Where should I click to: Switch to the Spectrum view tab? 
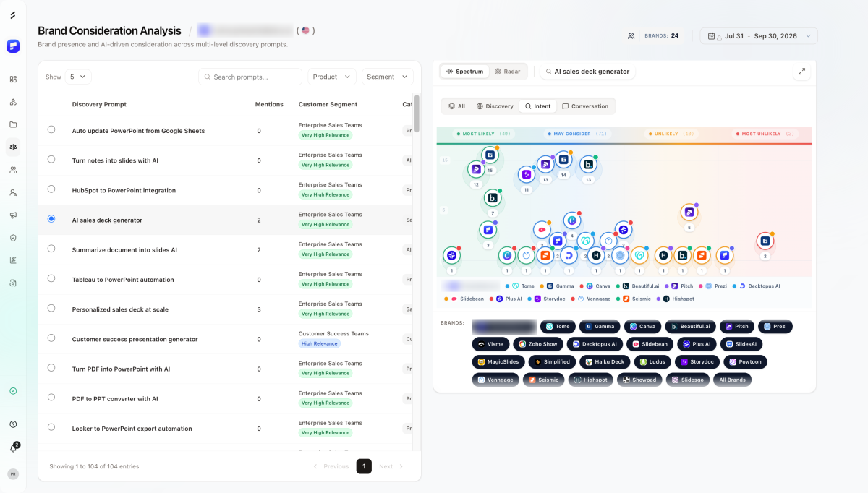coord(464,72)
